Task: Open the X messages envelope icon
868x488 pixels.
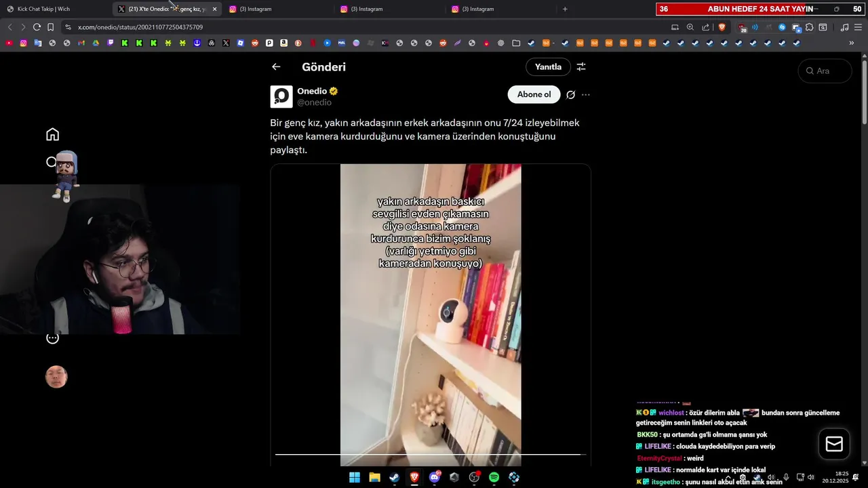Action: point(834,444)
